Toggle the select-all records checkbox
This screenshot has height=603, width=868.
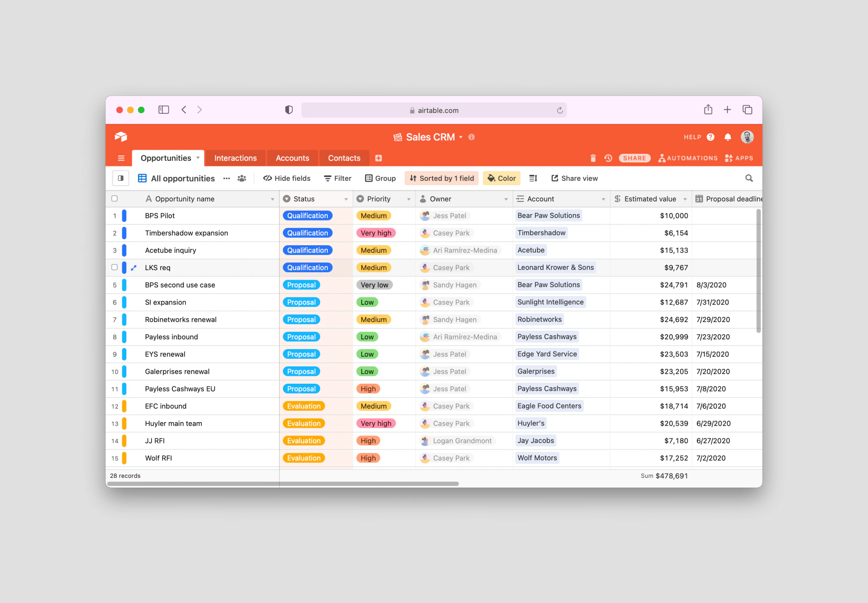(114, 199)
